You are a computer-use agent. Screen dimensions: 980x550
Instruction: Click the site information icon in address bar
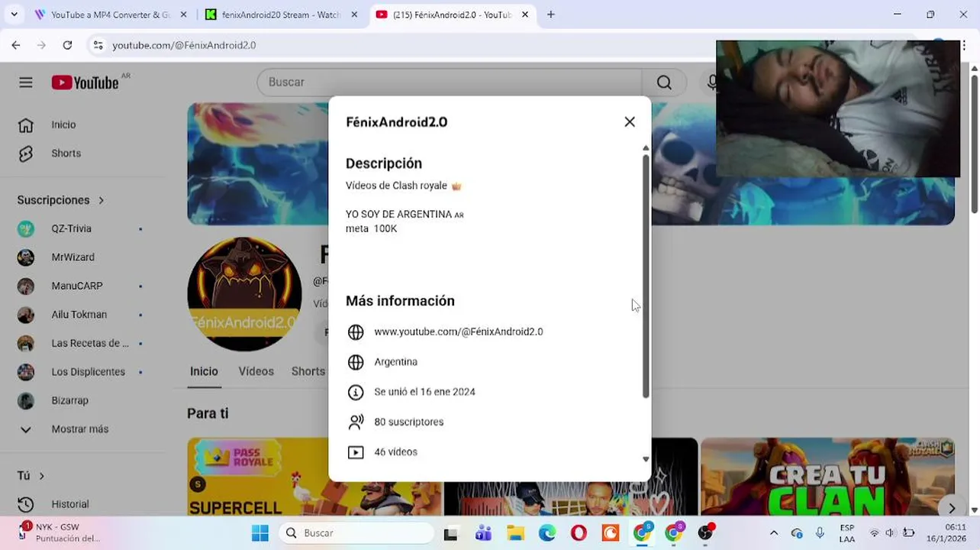tap(98, 45)
